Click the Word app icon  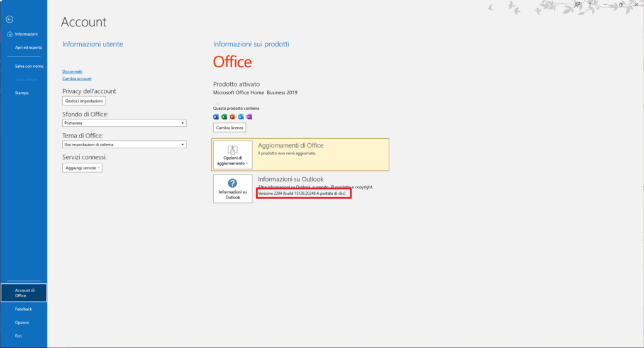pyautogui.click(x=216, y=117)
